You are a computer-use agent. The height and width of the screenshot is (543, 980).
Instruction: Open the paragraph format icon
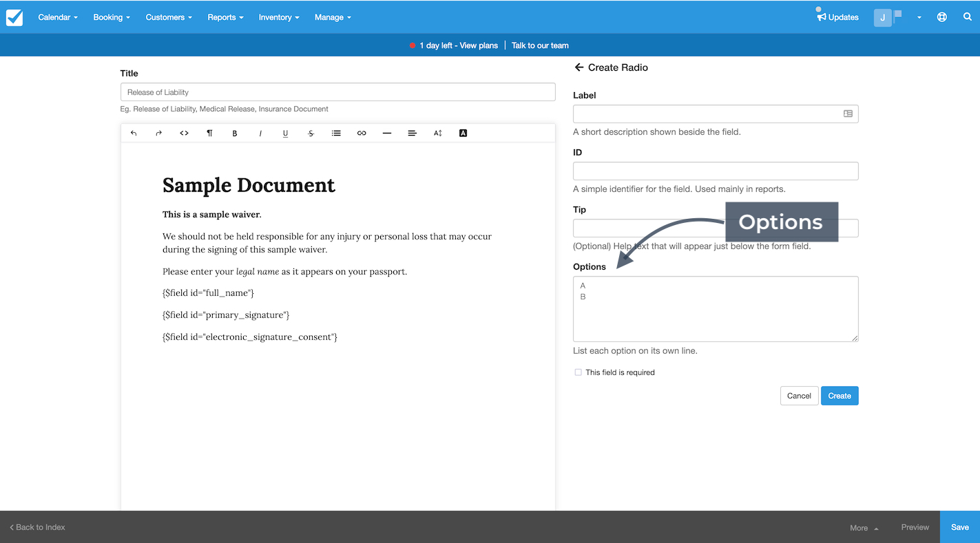(209, 133)
